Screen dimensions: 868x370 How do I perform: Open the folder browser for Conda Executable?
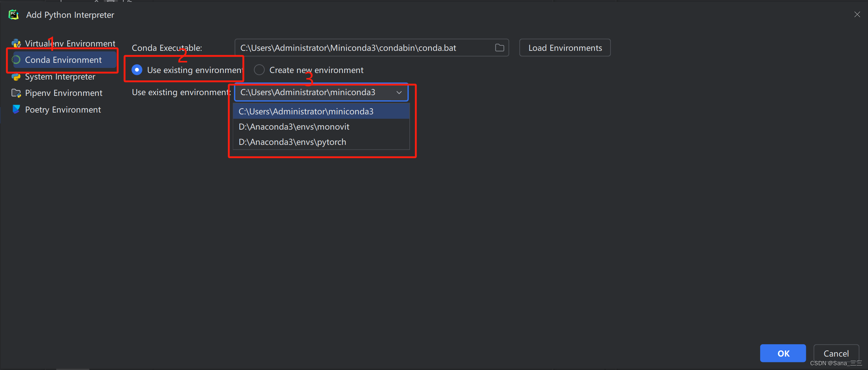(x=499, y=48)
